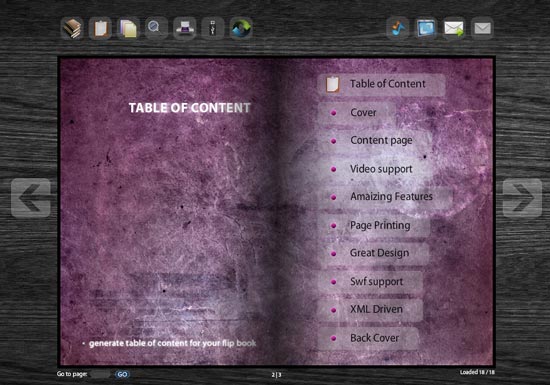Open the table of contents clipboard icon
The image size is (550, 385).
[100, 28]
